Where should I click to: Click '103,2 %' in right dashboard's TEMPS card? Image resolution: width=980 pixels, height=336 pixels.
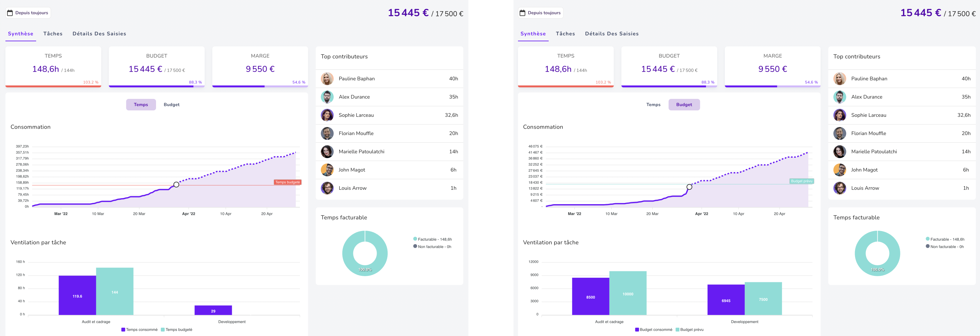pos(603,82)
